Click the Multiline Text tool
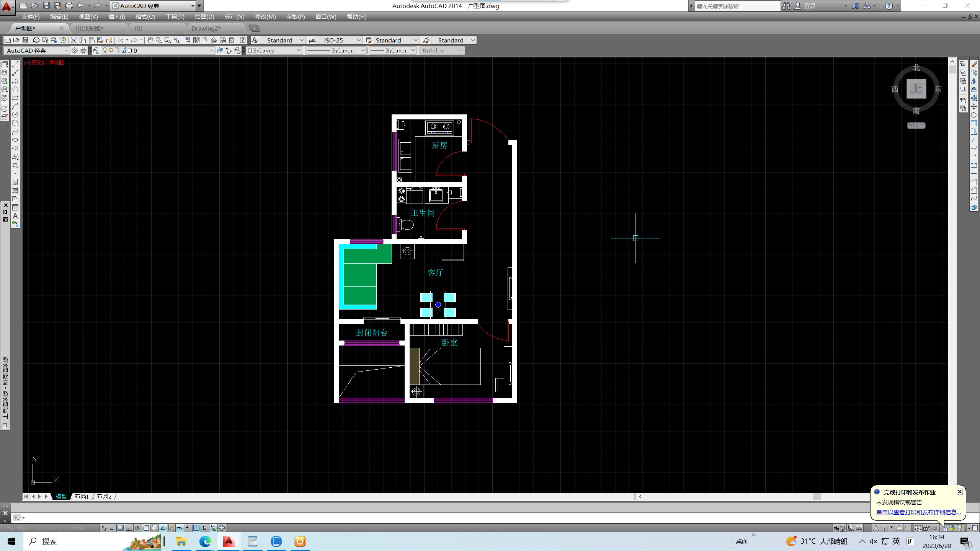 [x=15, y=216]
